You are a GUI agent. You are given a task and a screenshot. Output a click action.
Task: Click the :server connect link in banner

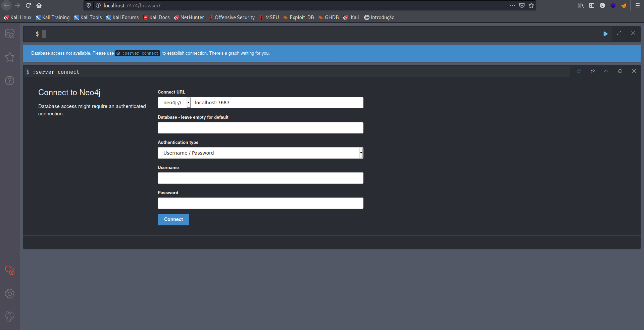138,53
